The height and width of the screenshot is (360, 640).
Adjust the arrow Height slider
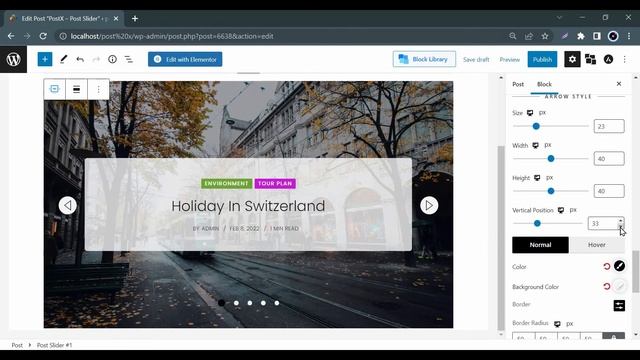pos(551,191)
